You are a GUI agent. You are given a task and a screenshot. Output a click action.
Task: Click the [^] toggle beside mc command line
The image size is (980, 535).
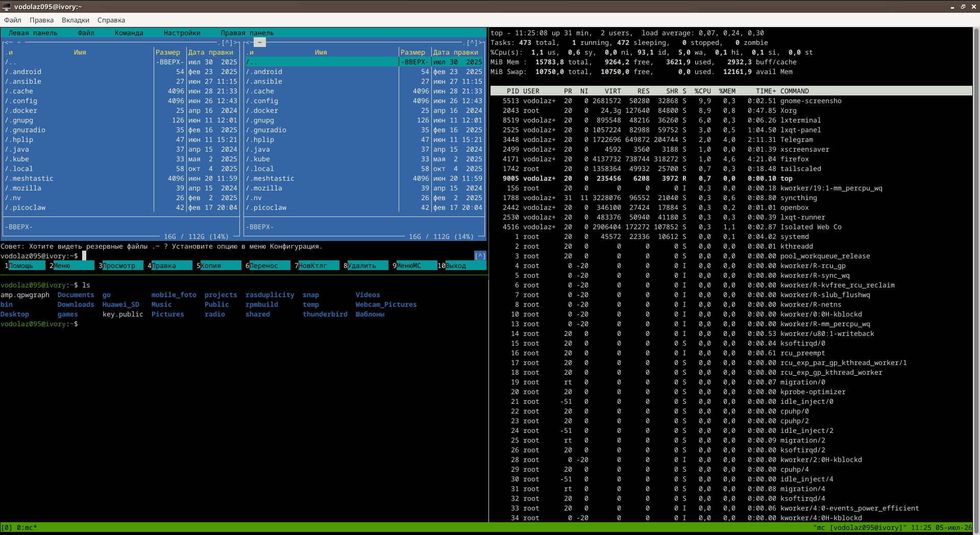click(480, 256)
